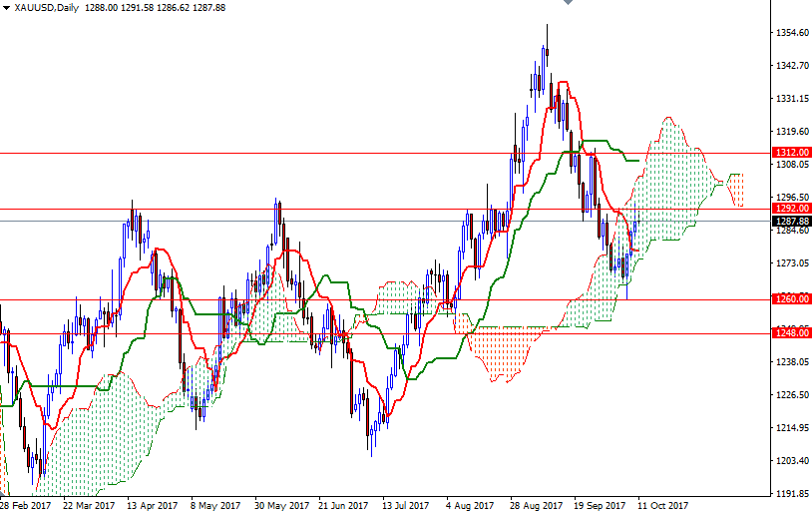Viewport: 812px width, 513px height.
Task: Click the 1354.60 price scale value
Action: [792, 33]
